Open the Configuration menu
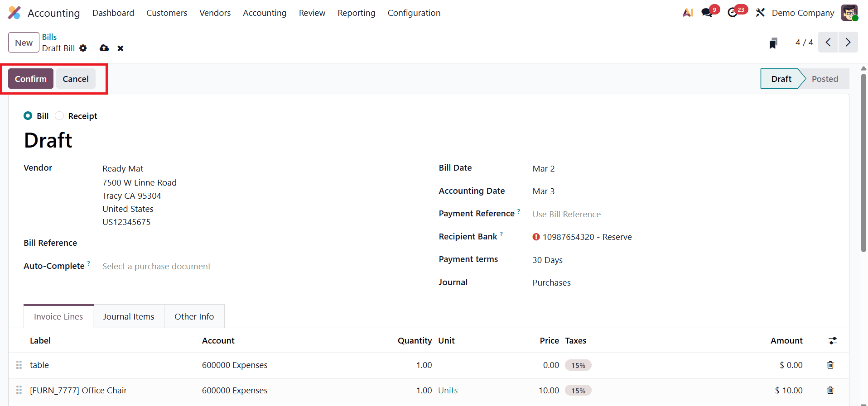 point(414,13)
